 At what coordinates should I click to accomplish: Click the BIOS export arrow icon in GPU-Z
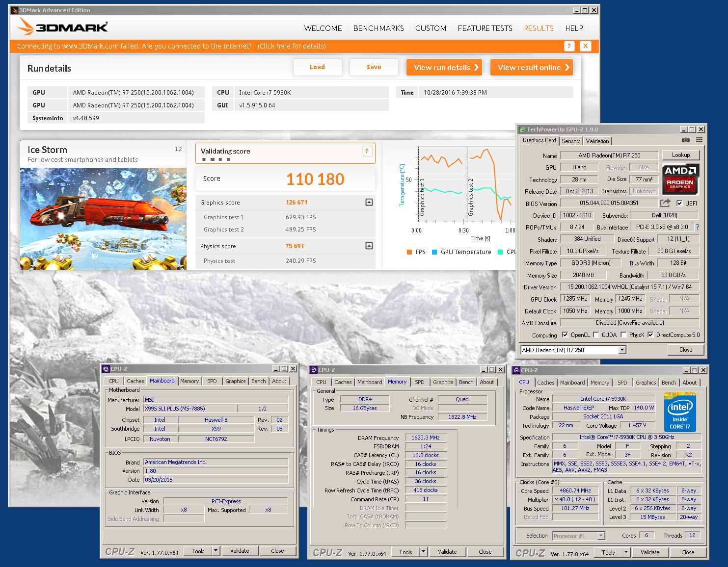click(665, 203)
